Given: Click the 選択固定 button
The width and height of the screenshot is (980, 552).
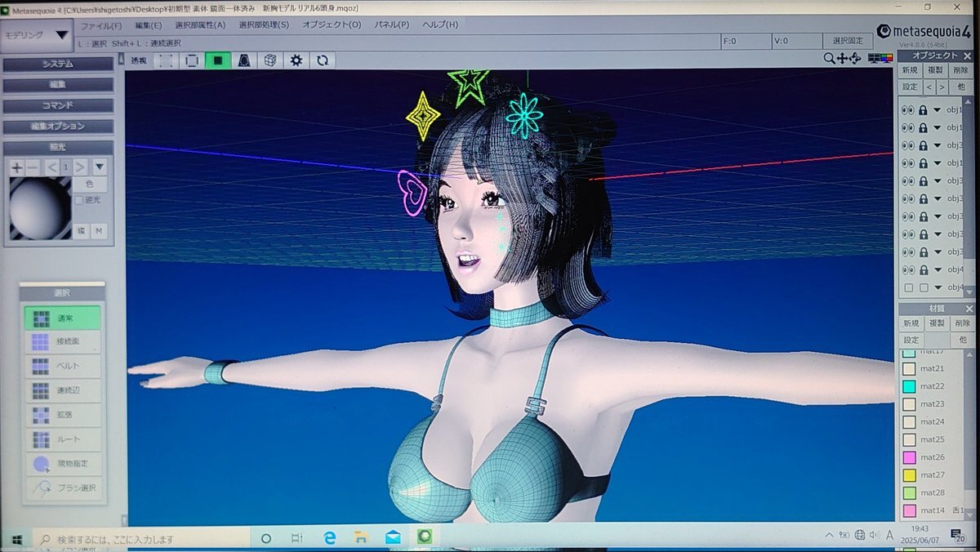Looking at the screenshot, I should [x=847, y=40].
